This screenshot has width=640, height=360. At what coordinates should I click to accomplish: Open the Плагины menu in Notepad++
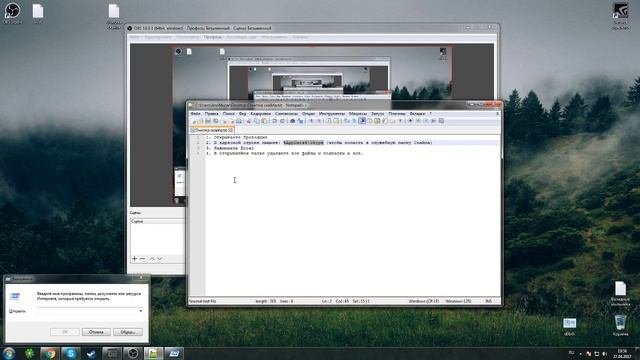(397, 113)
